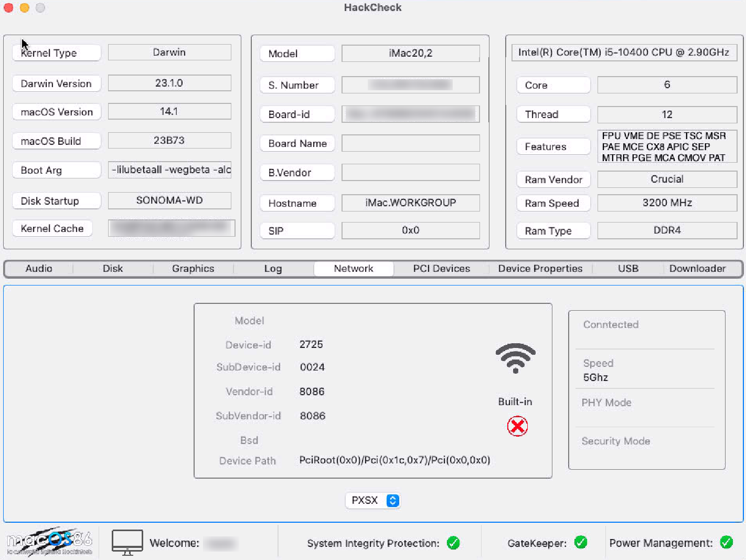
Task: Click the Ram Vendor label button
Action: pos(553,179)
